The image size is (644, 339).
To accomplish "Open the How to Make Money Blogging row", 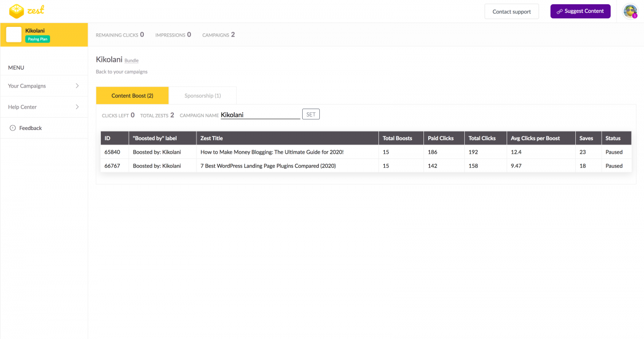I will pos(272,152).
